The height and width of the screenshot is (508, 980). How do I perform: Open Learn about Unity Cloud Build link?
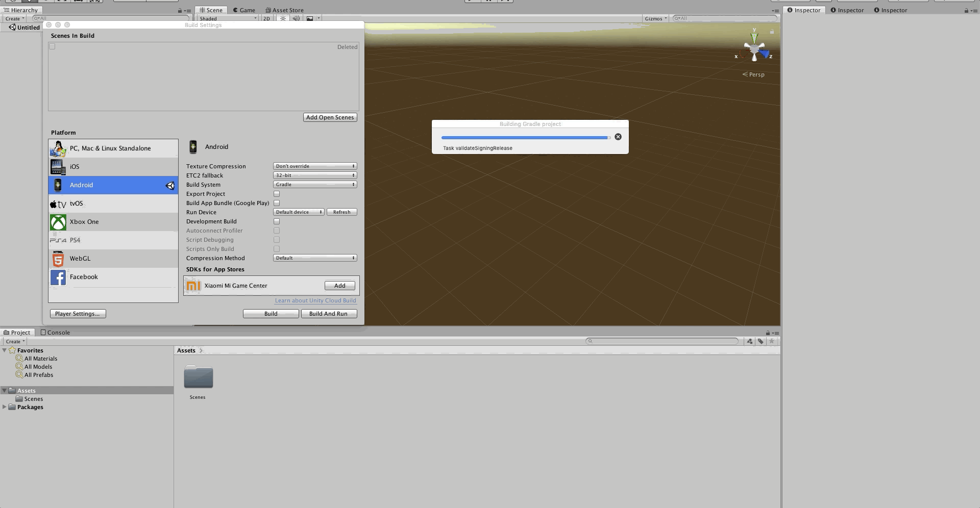[x=315, y=300]
